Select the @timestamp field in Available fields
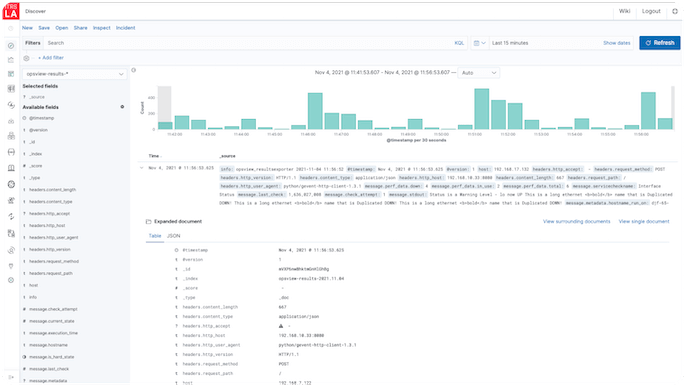Image resolution: width=686 pixels, height=387 pixels. point(42,119)
